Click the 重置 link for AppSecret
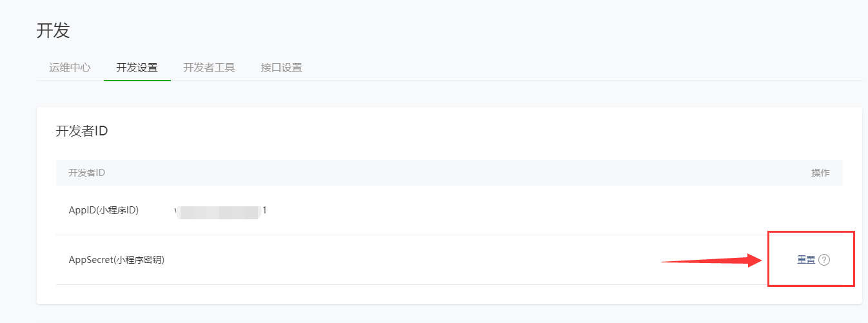This screenshot has width=868, height=323. (806, 260)
